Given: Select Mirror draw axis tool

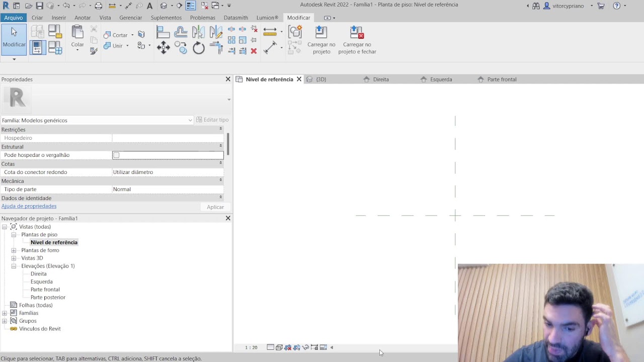Looking at the screenshot, I should pos(216,32).
